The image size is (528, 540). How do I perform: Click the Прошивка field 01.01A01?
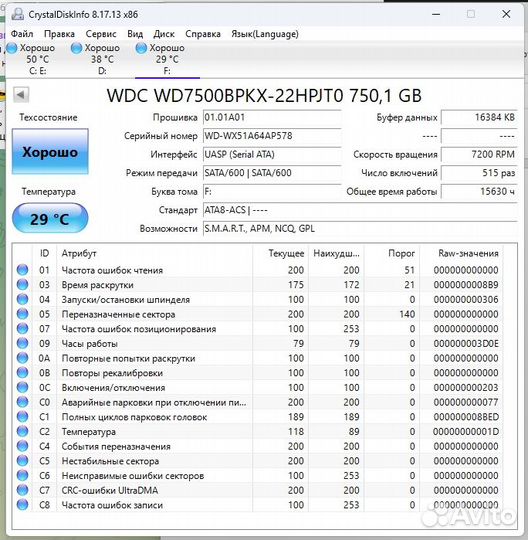272,117
